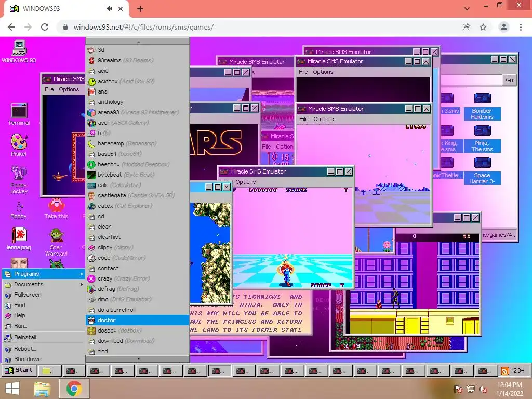
Task: Open the WINDOWS 93 desktop computer icon
Action: 19,51
